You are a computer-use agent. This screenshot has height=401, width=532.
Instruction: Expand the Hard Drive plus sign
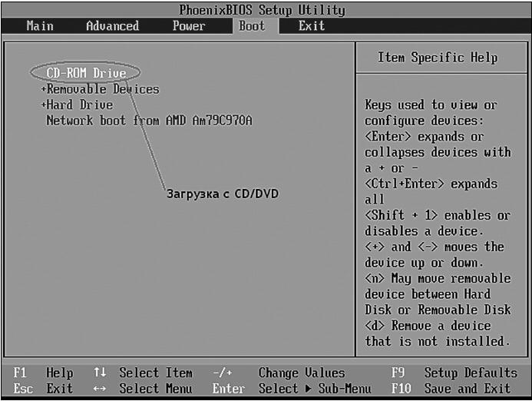pos(44,105)
